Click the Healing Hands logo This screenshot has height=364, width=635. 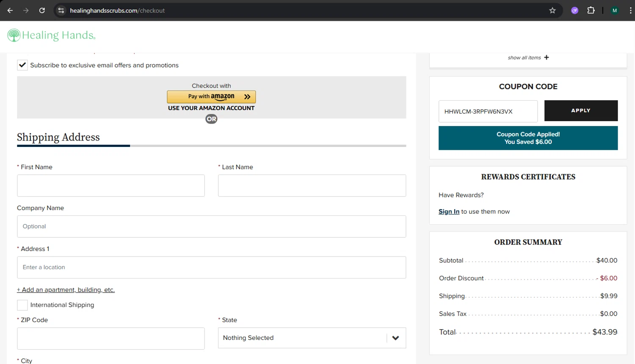pyautogui.click(x=51, y=35)
